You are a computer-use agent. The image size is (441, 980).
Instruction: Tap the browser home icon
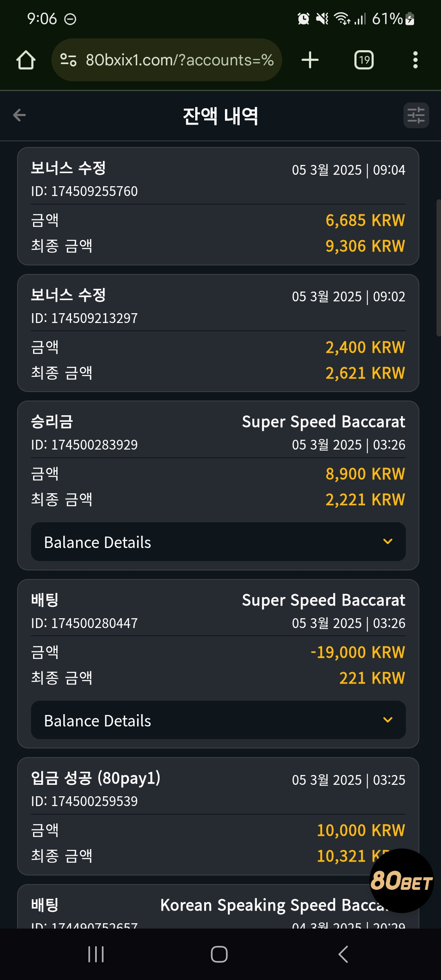(x=26, y=60)
